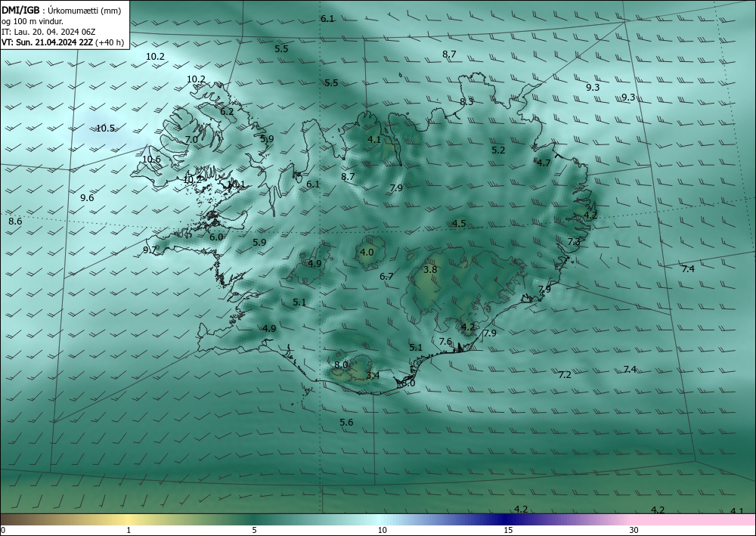Viewport: 756px width, 536px height.
Task: Click the 10.1 value label
Action: point(236,184)
